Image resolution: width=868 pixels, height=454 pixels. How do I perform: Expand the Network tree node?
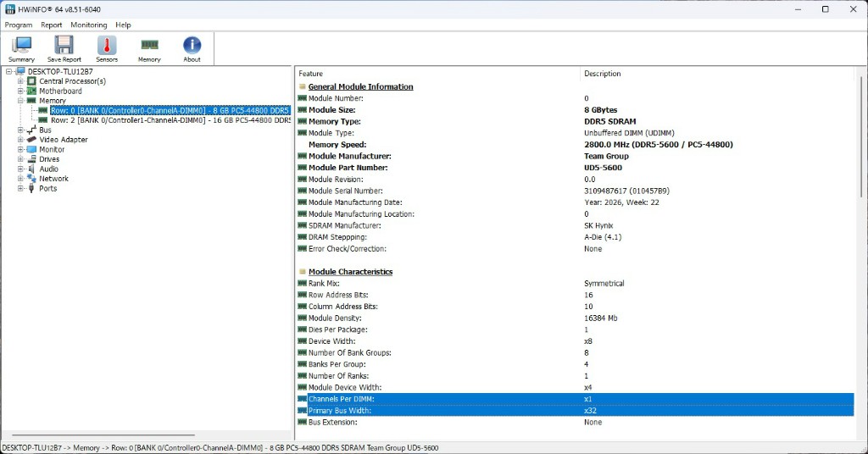[20, 178]
